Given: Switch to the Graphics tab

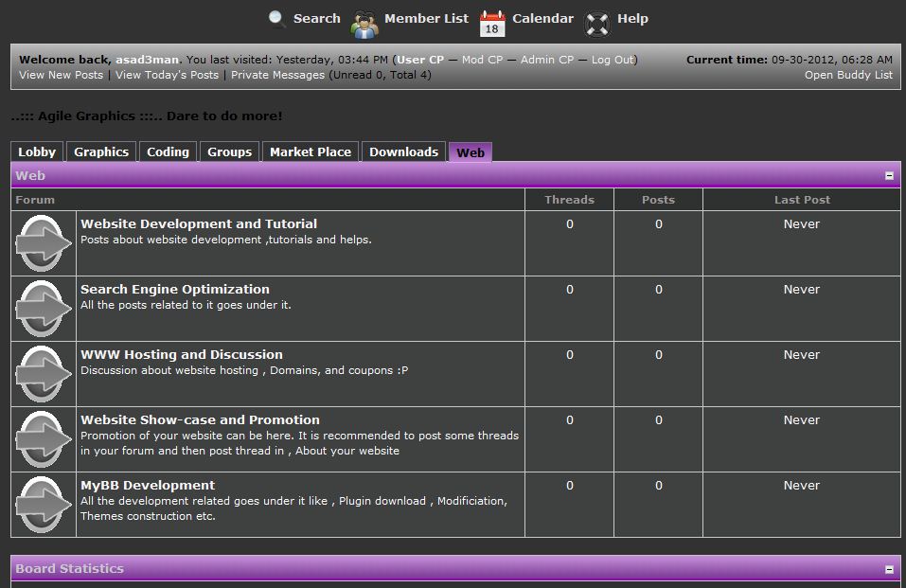Looking at the screenshot, I should [x=101, y=151].
